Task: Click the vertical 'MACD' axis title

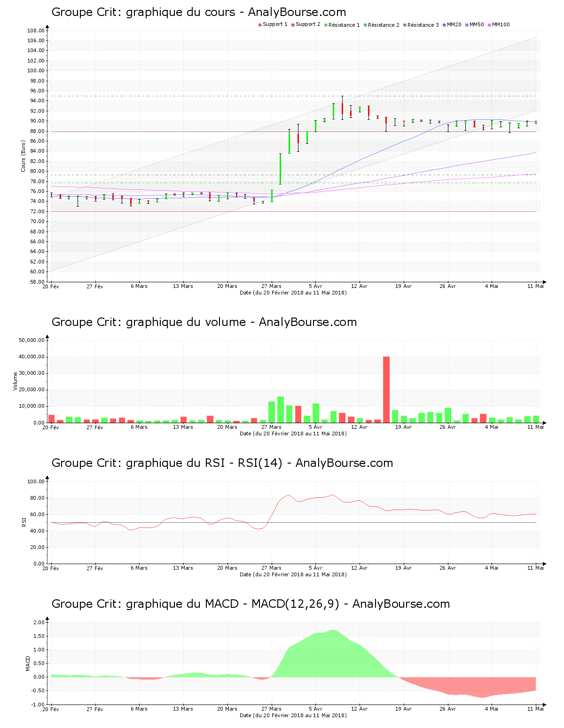Action: 28,663
